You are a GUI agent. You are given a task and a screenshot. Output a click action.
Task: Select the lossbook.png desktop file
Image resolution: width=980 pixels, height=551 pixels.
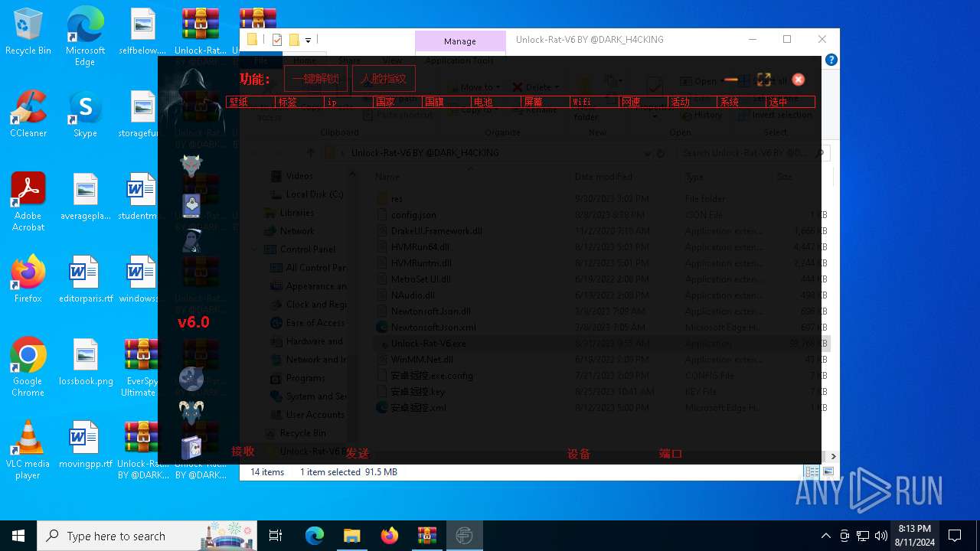pyautogui.click(x=86, y=362)
